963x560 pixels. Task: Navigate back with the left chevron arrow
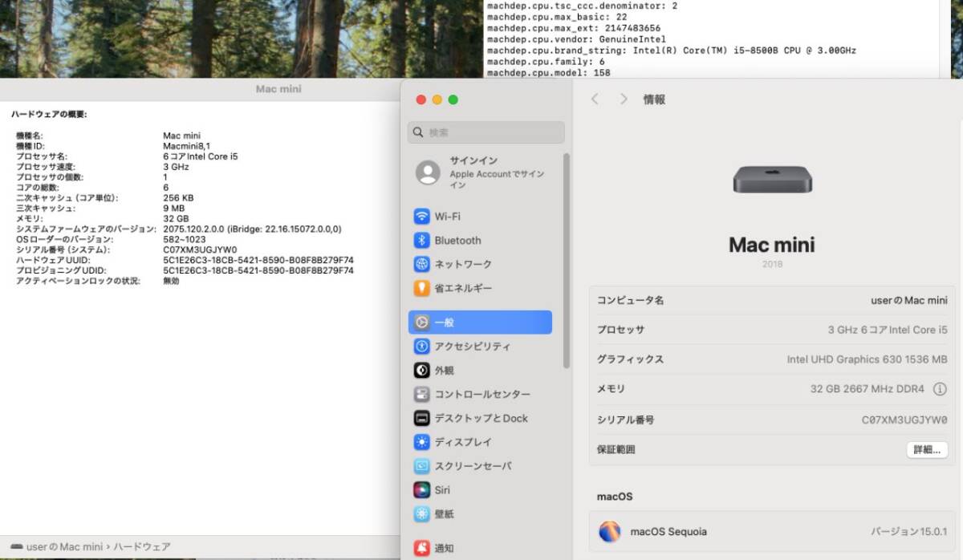[x=595, y=99]
